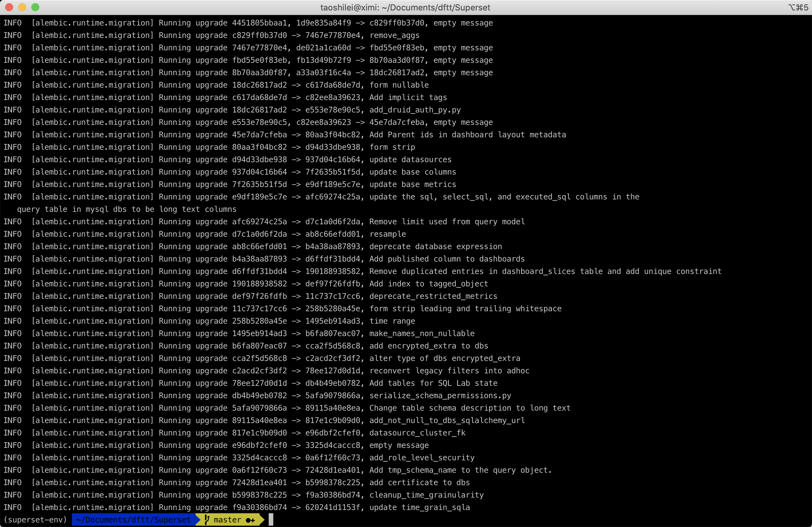The image size is (812, 527).
Task: Click the yellow minimize window button
Action: 22,7
